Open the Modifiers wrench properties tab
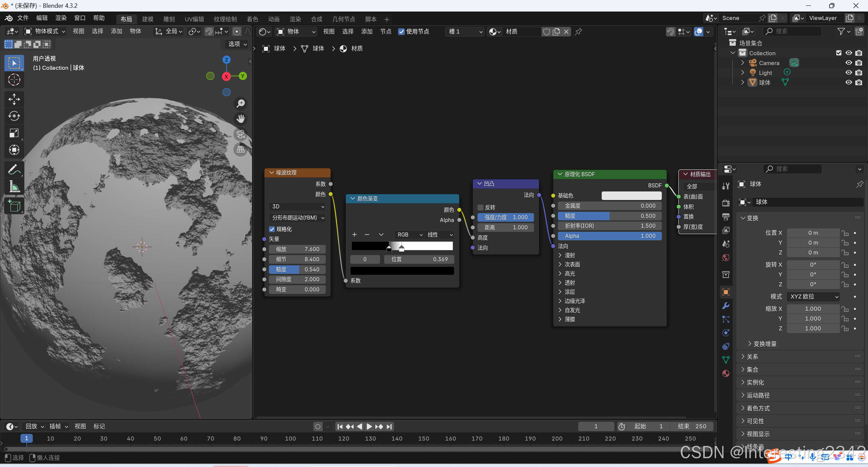 (726, 306)
